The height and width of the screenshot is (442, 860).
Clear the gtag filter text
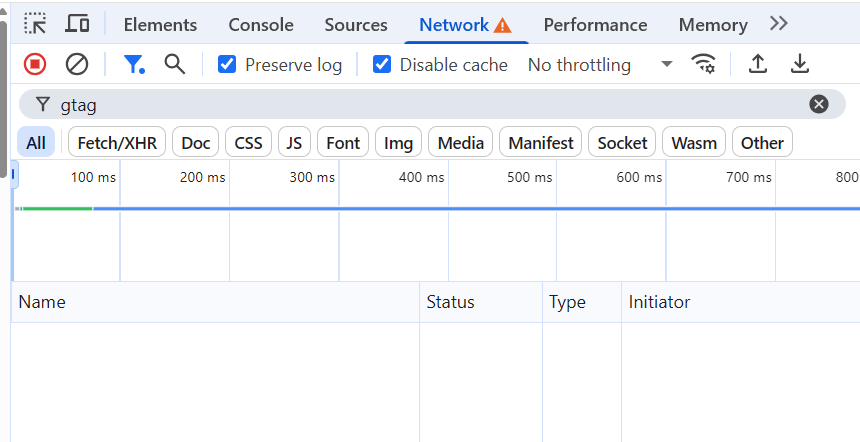(x=819, y=104)
